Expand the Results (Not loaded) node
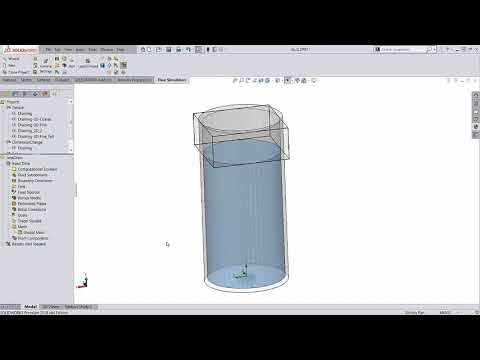 [3, 244]
